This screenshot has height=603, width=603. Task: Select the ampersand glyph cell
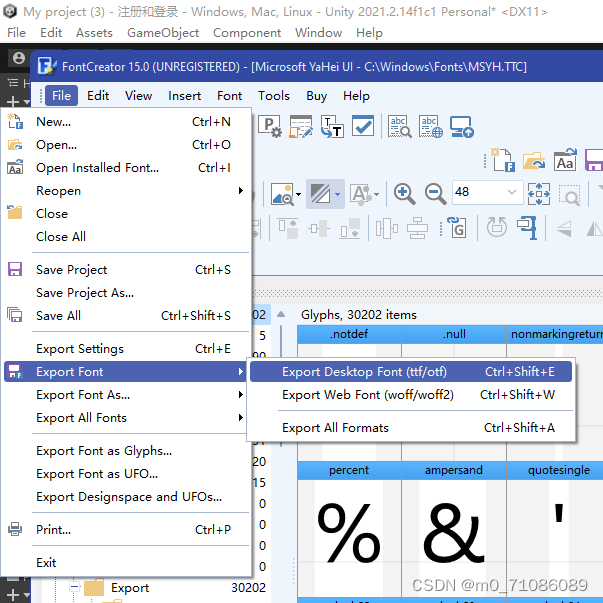coord(454,530)
